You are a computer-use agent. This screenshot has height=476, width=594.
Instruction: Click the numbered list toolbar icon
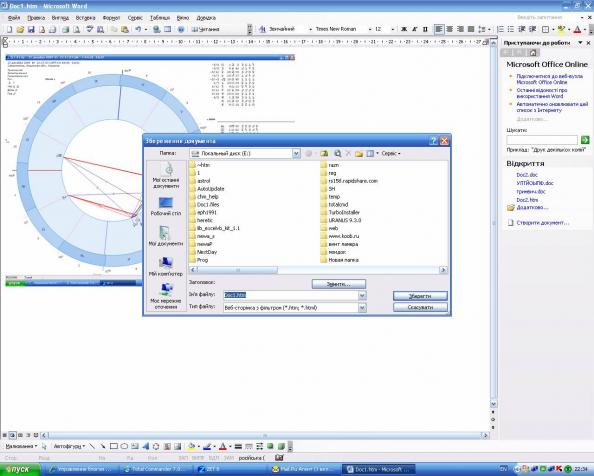coord(500,29)
